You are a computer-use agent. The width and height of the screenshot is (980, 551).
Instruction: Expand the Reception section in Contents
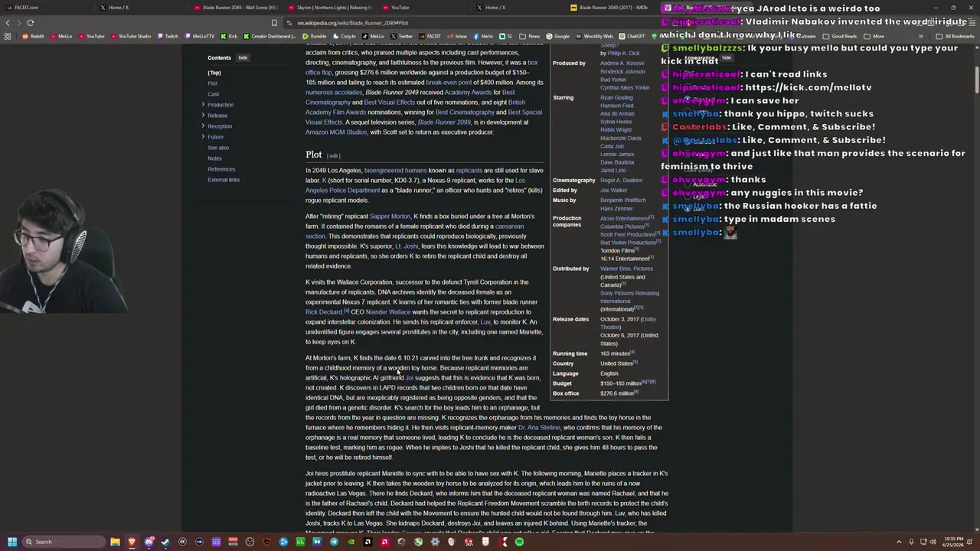pos(203,126)
